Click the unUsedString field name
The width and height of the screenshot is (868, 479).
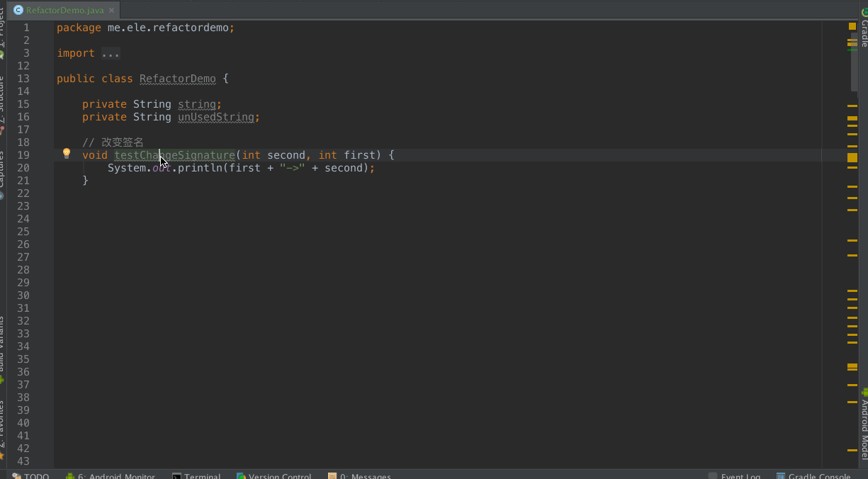click(x=216, y=117)
